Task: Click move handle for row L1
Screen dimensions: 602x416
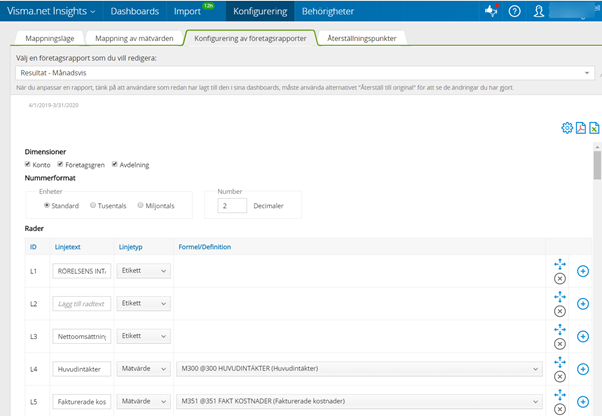Action: point(560,264)
